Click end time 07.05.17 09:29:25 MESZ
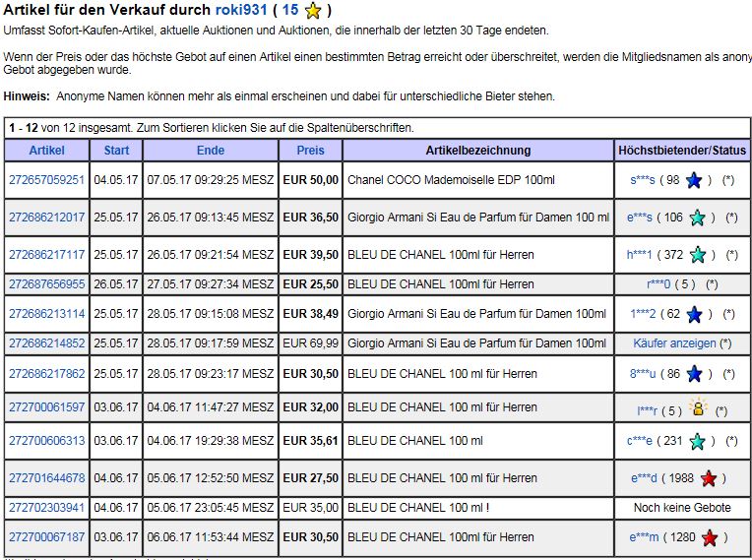This screenshot has height=560, width=752. [211, 180]
